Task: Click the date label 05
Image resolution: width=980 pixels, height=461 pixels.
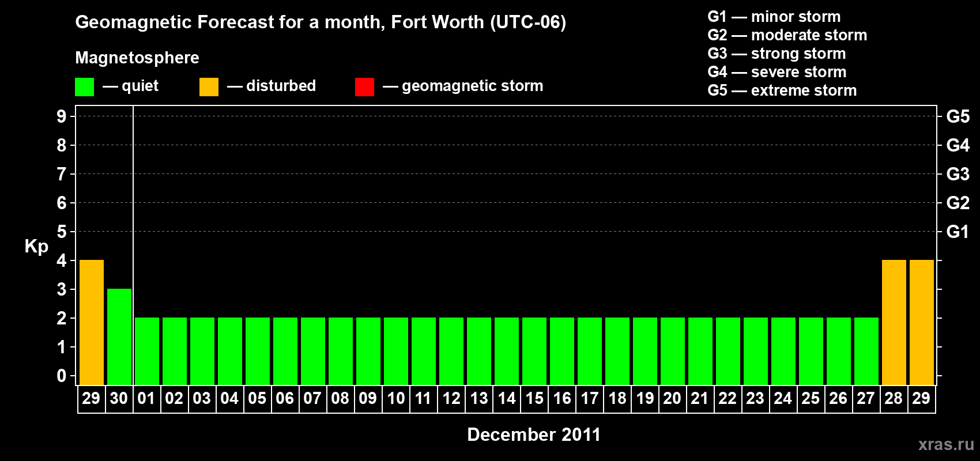Action: [x=257, y=398]
